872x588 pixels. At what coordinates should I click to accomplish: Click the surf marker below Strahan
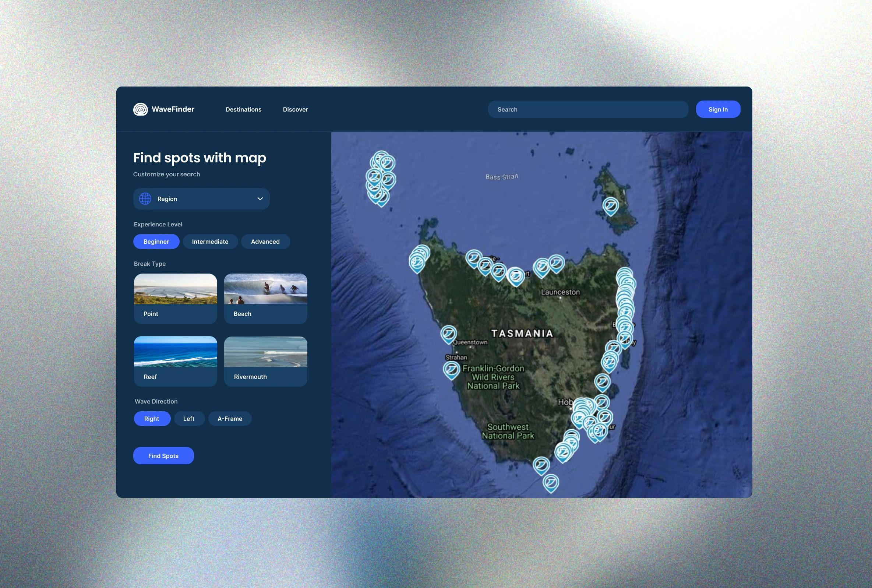(451, 369)
